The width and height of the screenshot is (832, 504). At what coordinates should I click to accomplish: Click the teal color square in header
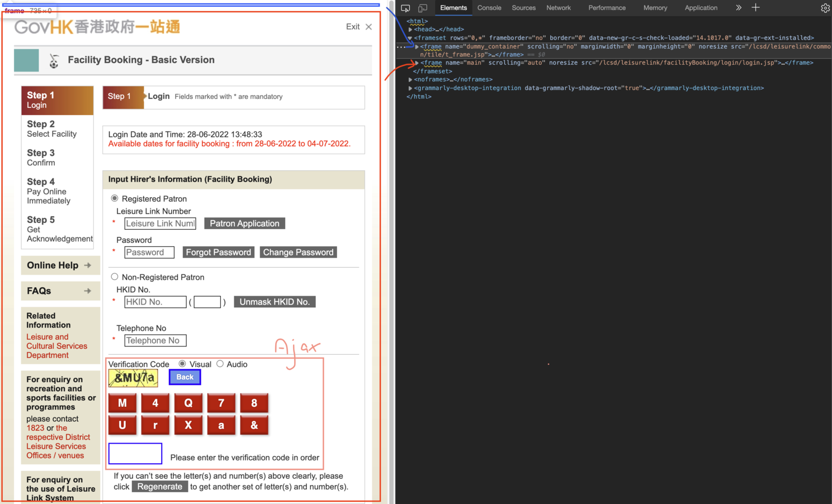point(26,60)
